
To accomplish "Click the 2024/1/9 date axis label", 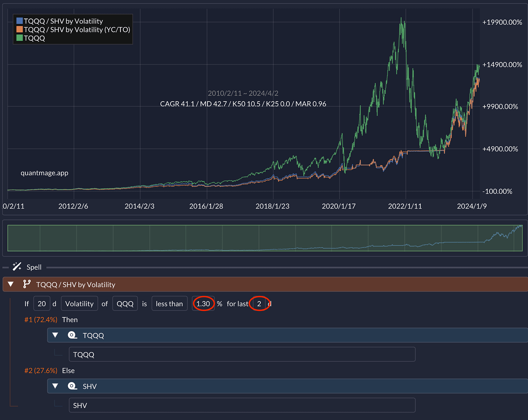I will 472,206.
